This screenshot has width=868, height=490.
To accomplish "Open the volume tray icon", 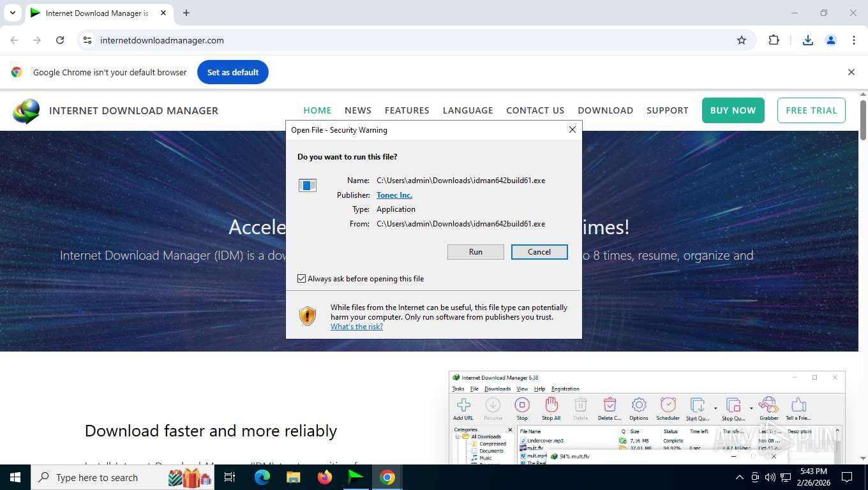I will pyautogui.click(x=770, y=477).
